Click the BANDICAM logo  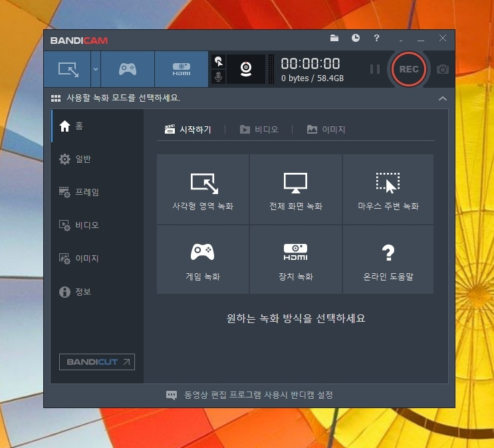[x=79, y=41]
